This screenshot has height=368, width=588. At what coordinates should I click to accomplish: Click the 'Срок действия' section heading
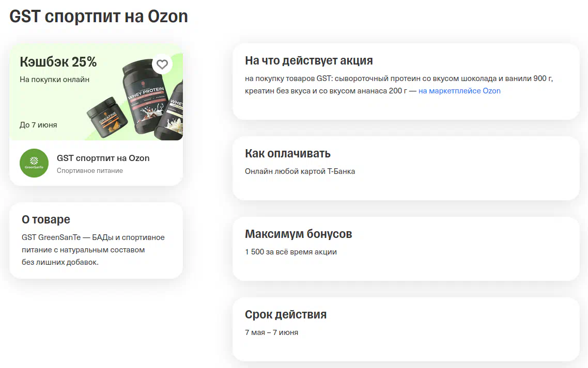(285, 314)
